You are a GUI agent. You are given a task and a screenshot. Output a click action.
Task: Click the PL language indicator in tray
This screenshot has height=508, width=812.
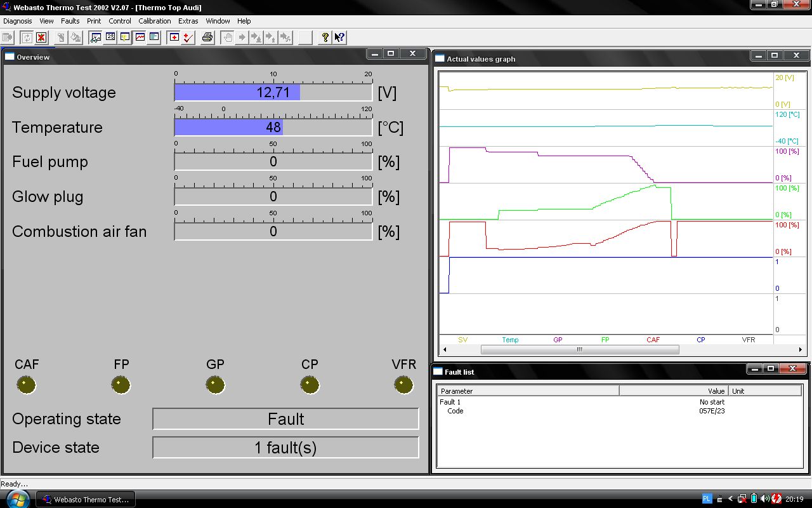707,498
